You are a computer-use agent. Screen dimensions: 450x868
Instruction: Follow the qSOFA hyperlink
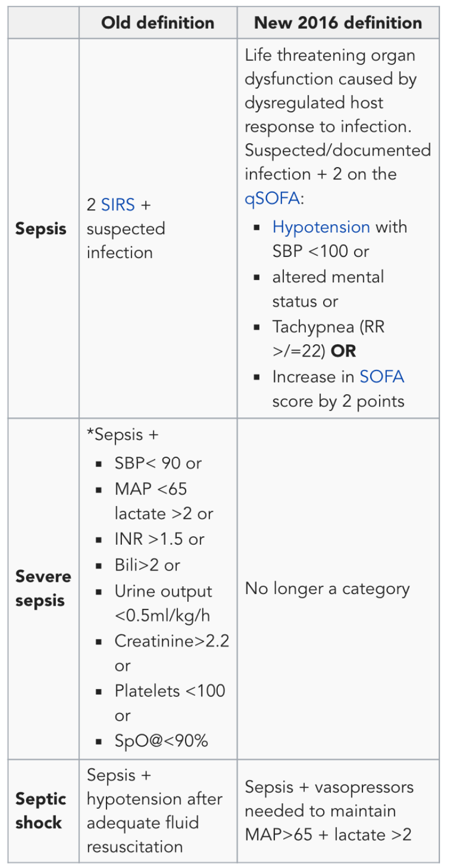point(272,198)
